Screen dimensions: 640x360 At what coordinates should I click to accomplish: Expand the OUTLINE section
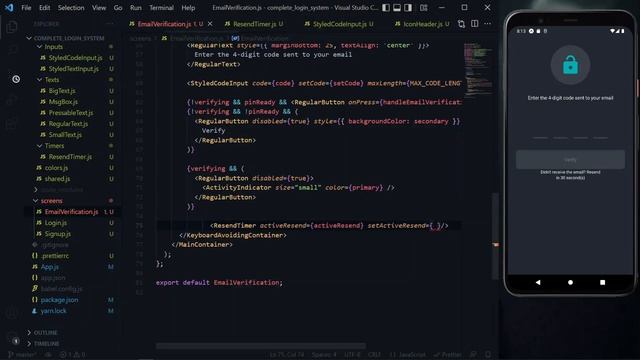29,333
